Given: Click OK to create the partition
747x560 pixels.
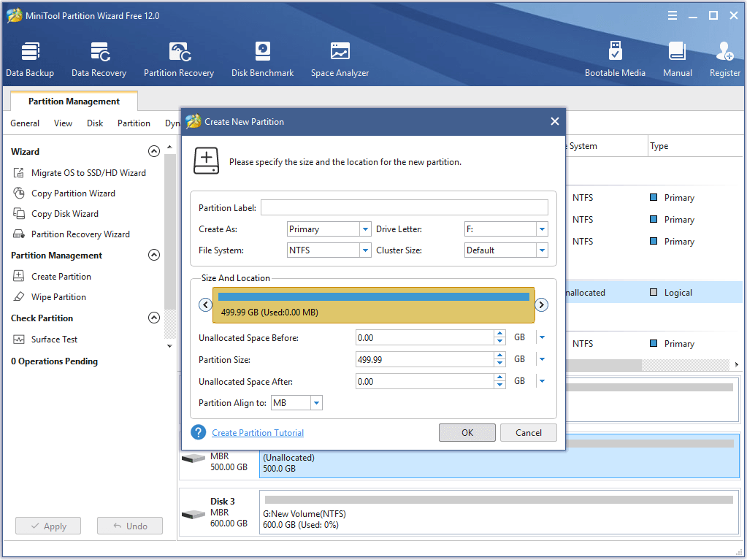Looking at the screenshot, I should coord(467,432).
